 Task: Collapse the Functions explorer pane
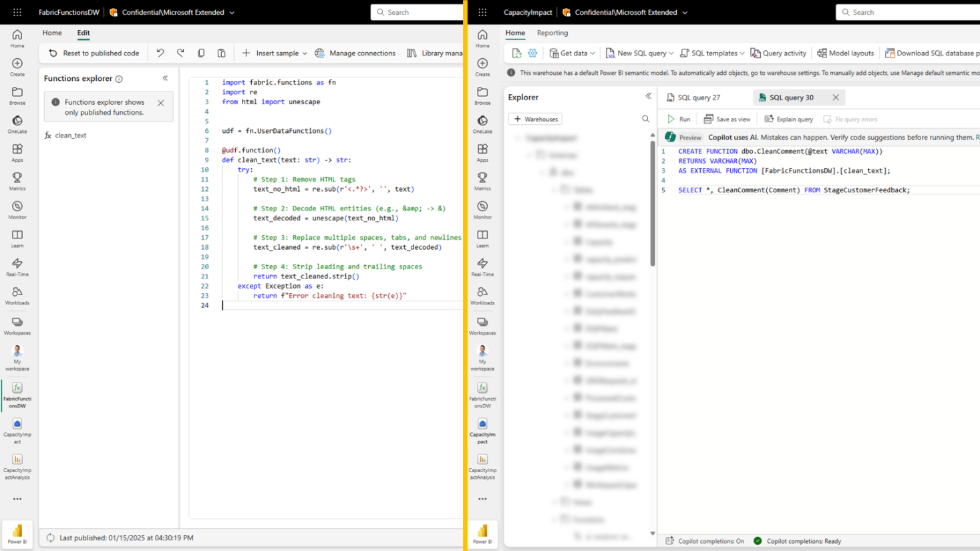(165, 78)
